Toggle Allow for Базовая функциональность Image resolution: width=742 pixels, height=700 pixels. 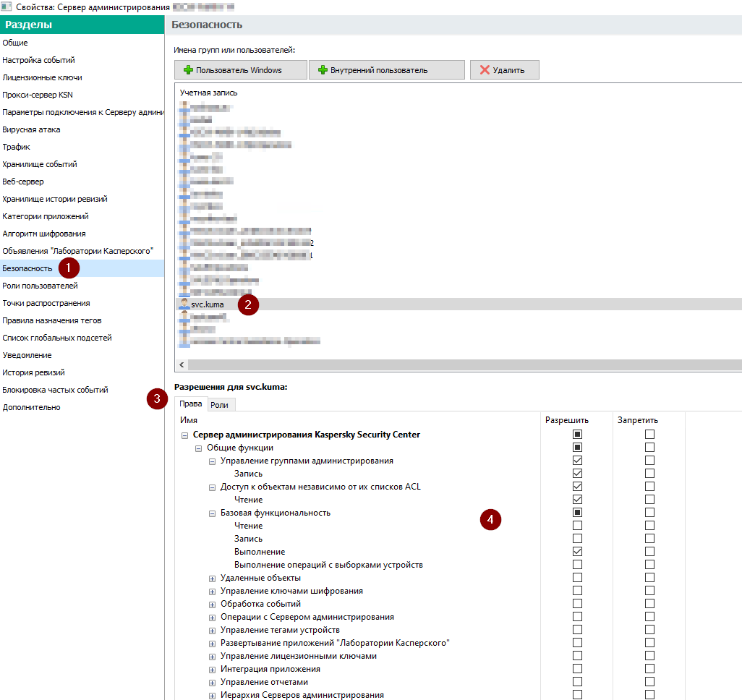[577, 512]
